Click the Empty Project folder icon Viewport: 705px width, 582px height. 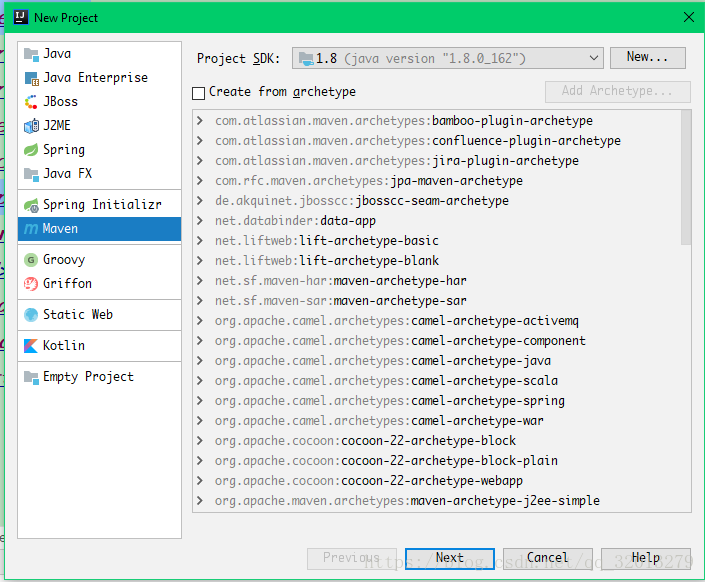[31, 377]
